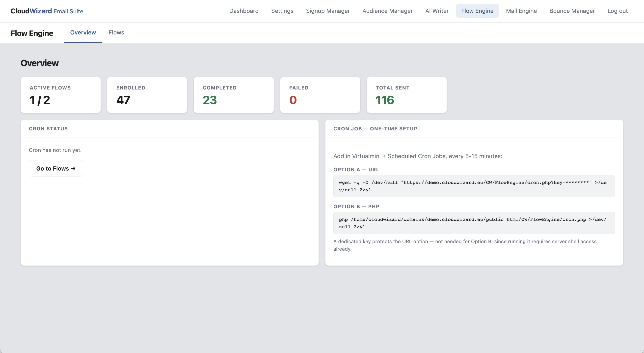Select Flow Engine nav item
Image resolution: width=644 pixels, height=353 pixels.
tap(477, 11)
